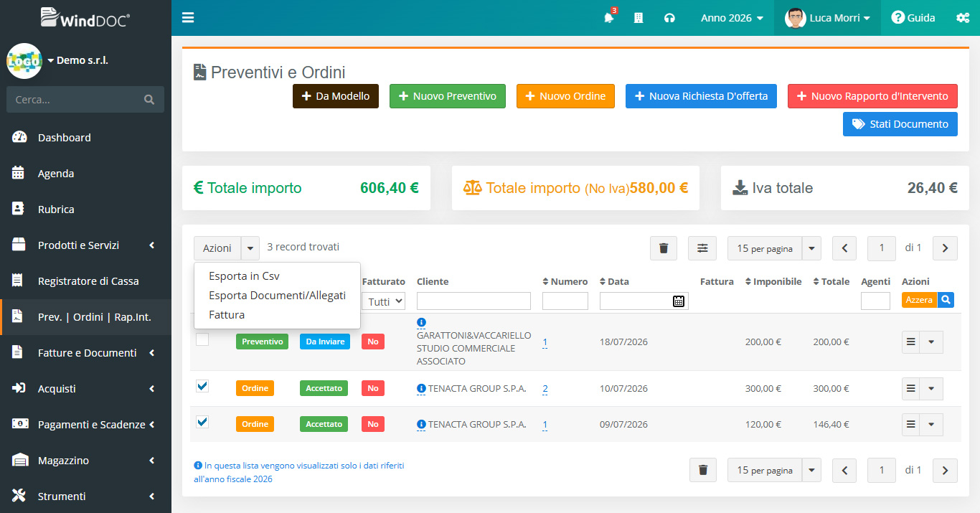Image resolution: width=980 pixels, height=513 pixels.
Task: Click the Nuovo Preventivo button
Action: click(x=448, y=96)
